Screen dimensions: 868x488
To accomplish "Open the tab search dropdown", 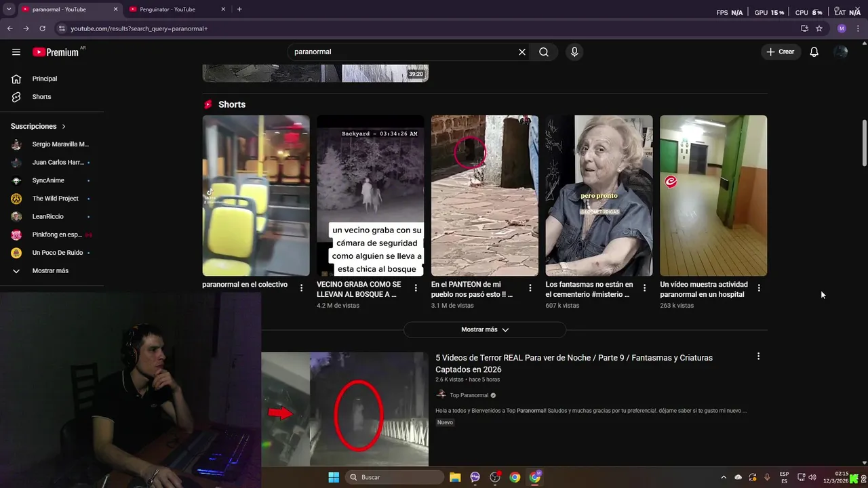I will (9, 9).
